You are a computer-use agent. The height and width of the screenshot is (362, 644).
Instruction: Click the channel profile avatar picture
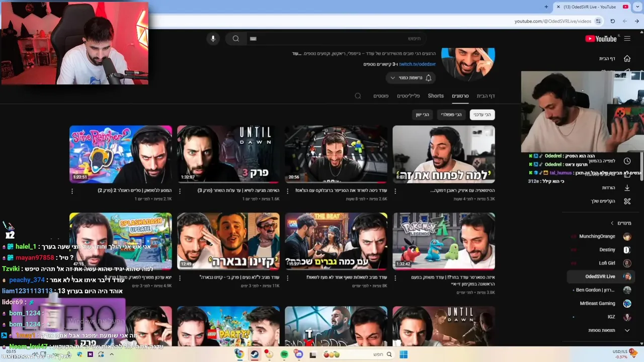[468, 64]
